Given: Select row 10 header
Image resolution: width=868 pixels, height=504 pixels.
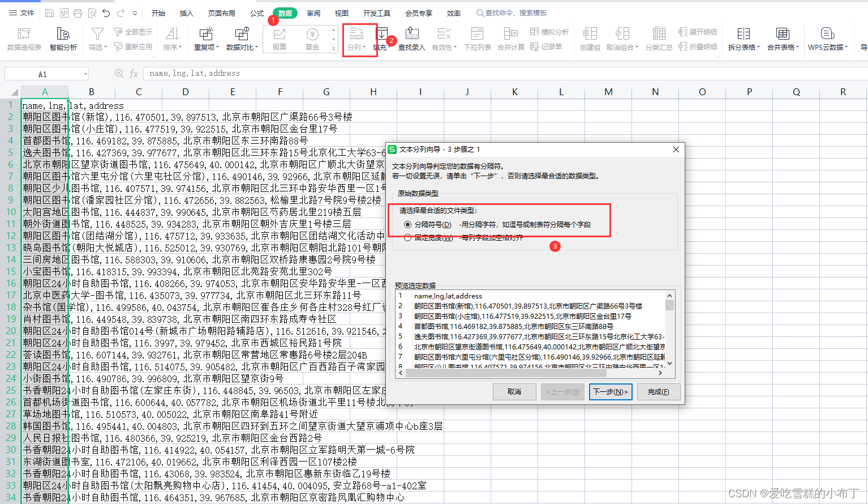Looking at the screenshot, I should pyautogui.click(x=11, y=212).
